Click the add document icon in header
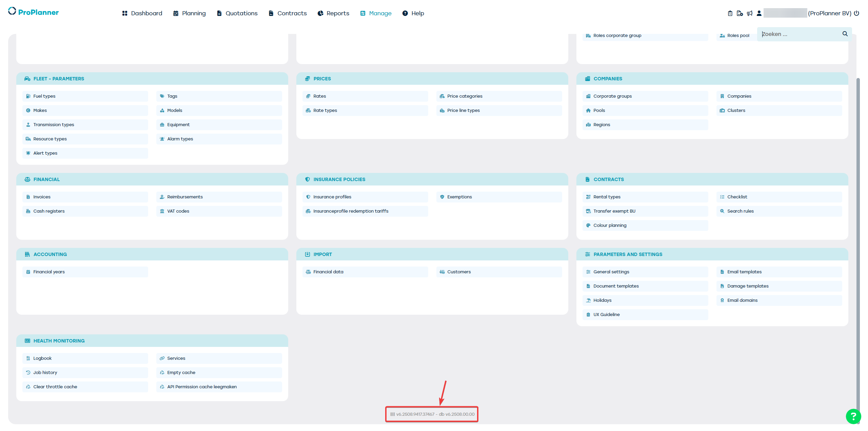The width and height of the screenshot is (868, 431). [740, 13]
